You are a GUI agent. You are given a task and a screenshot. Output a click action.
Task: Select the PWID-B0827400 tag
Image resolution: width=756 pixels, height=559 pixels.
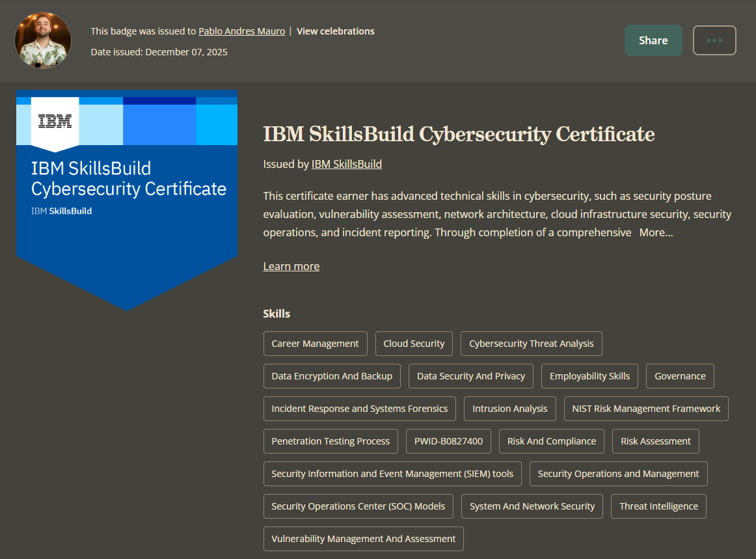tap(448, 441)
